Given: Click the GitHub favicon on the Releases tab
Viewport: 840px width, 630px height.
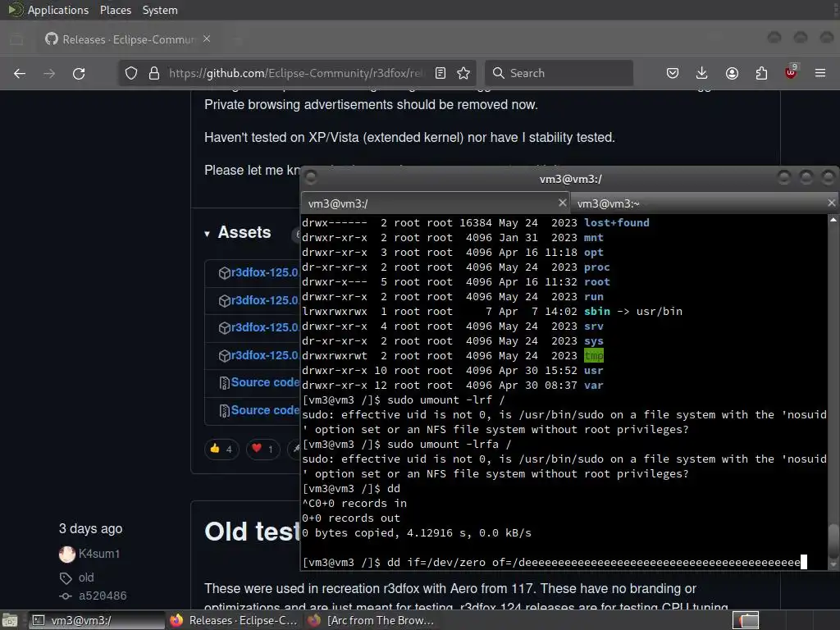Looking at the screenshot, I should click(52, 39).
